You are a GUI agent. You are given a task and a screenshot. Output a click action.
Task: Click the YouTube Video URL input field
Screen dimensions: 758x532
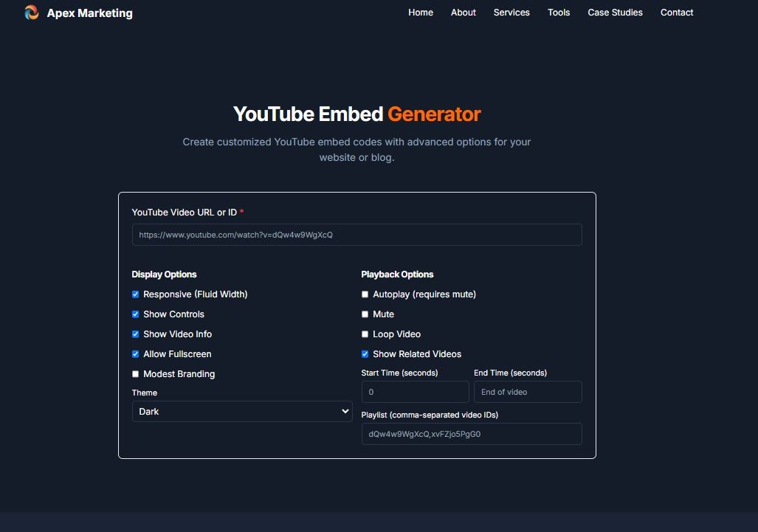[356, 234]
